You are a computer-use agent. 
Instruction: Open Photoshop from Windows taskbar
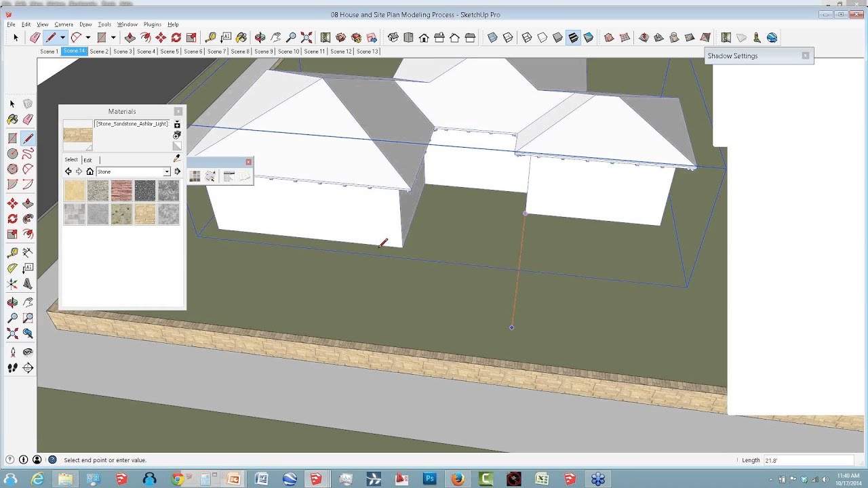coord(429,479)
